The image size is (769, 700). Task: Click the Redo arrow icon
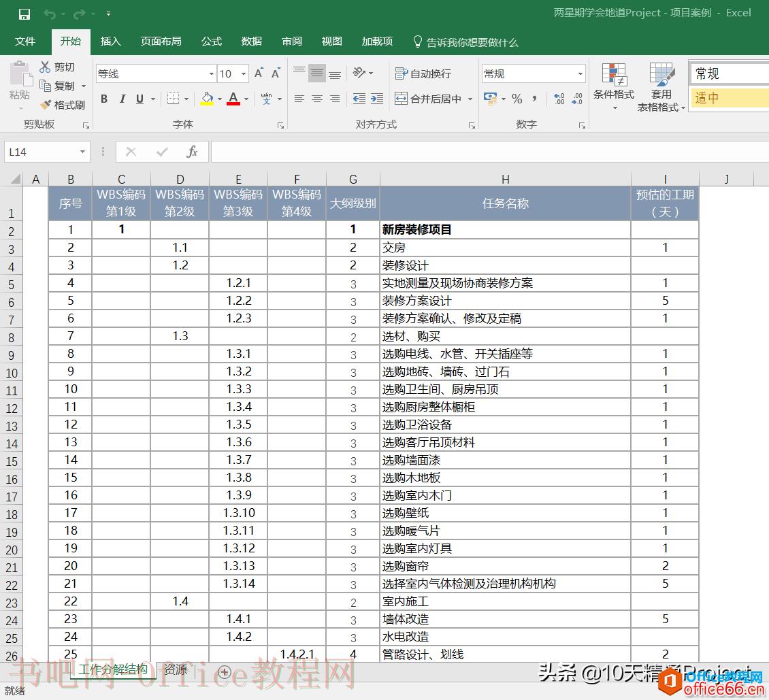[x=79, y=14]
